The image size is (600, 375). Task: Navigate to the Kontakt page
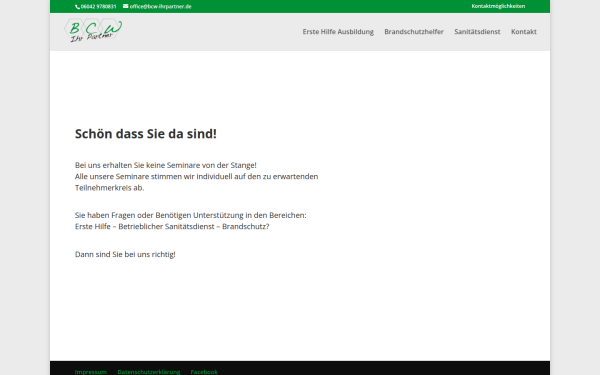coord(524,32)
